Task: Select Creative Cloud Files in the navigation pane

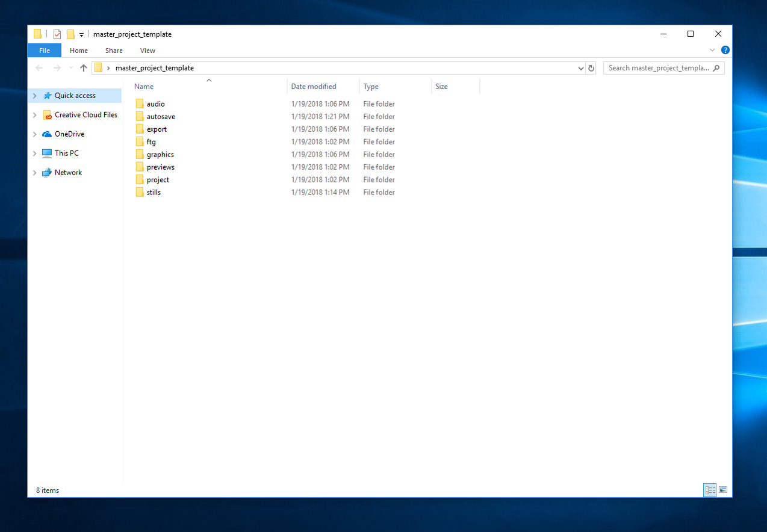Action: coord(86,115)
